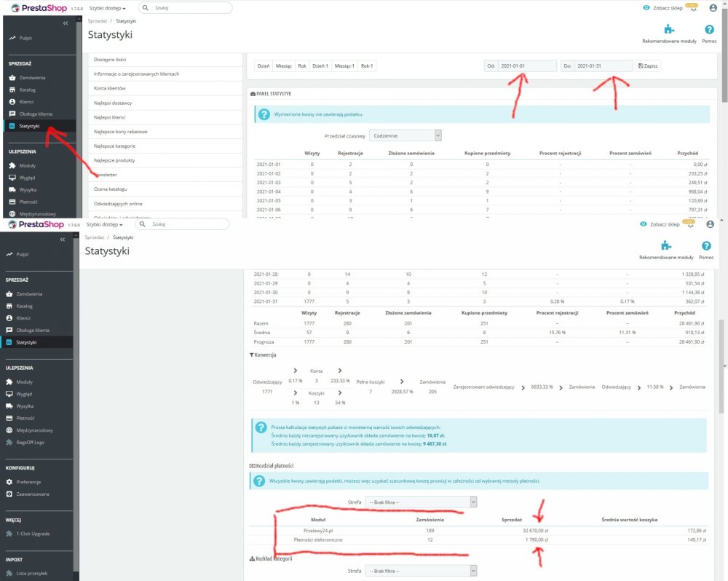Click the notification bell in top screenshot
The image size is (728, 581).
coord(692,8)
